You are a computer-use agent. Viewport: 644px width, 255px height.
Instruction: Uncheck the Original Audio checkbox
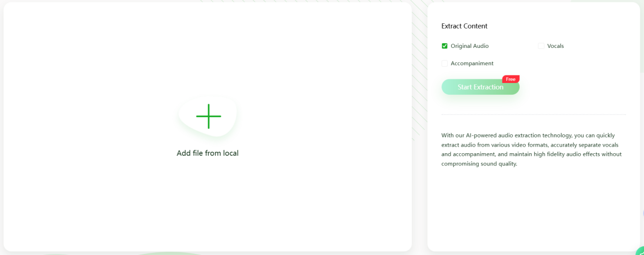(x=445, y=46)
